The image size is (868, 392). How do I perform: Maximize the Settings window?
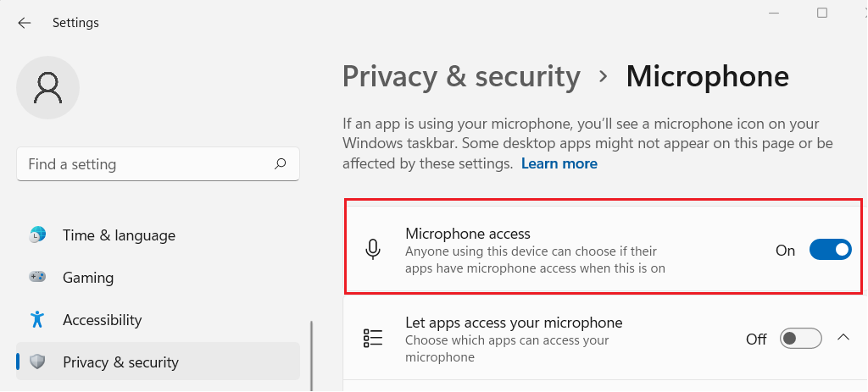[822, 13]
